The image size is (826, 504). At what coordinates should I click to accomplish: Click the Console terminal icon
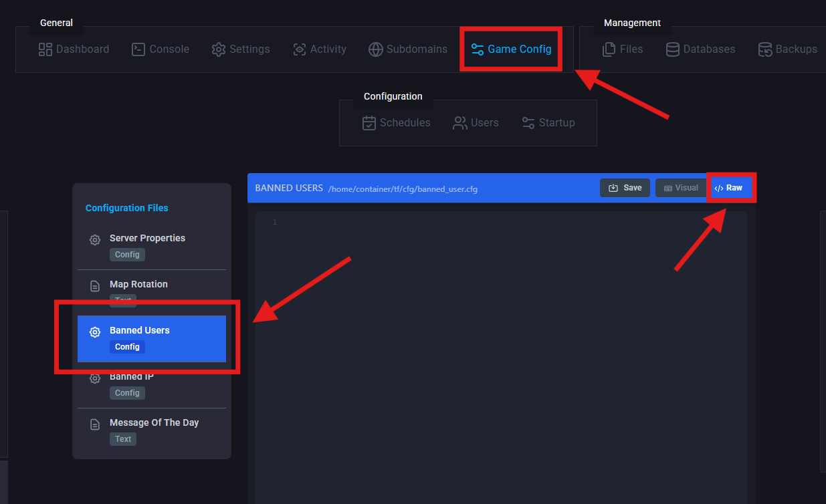[138, 49]
